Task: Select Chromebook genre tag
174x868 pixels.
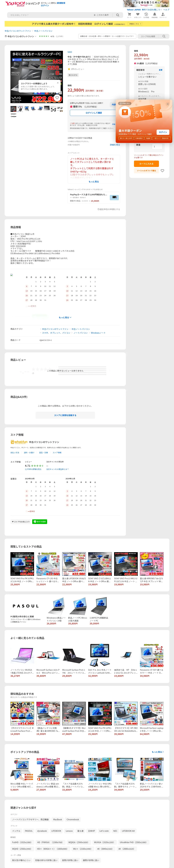Action: 73,820
